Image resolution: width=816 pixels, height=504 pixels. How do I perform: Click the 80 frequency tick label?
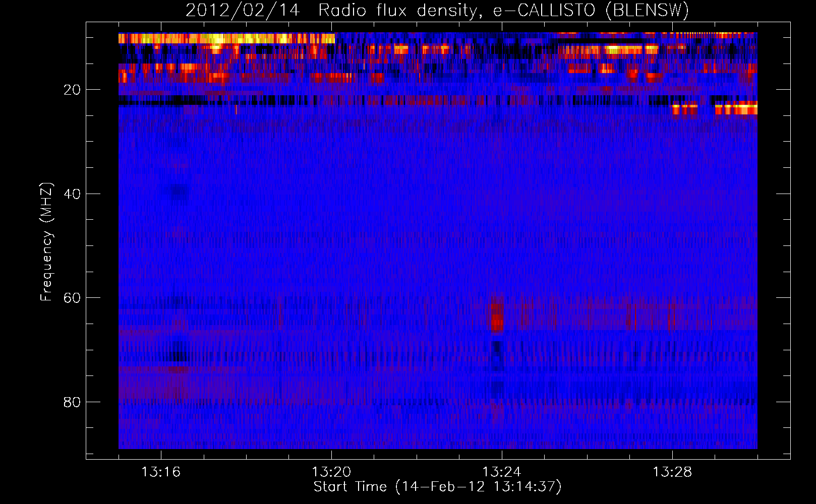(x=72, y=402)
